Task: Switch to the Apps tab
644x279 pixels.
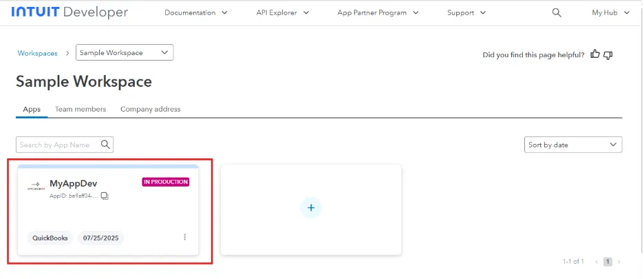Action: click(x=32, y=109)
